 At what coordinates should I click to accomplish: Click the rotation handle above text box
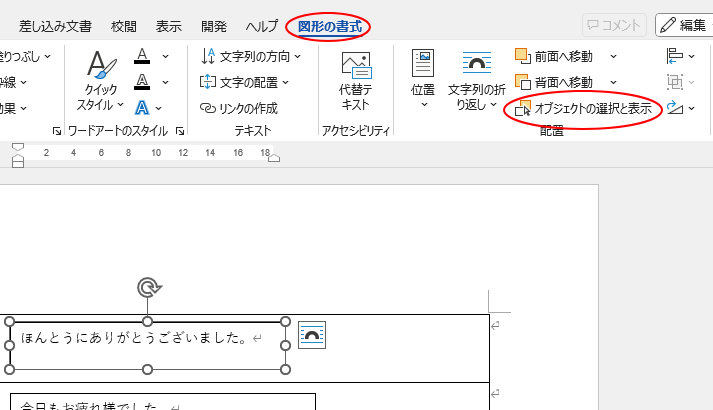click(149, 288)
